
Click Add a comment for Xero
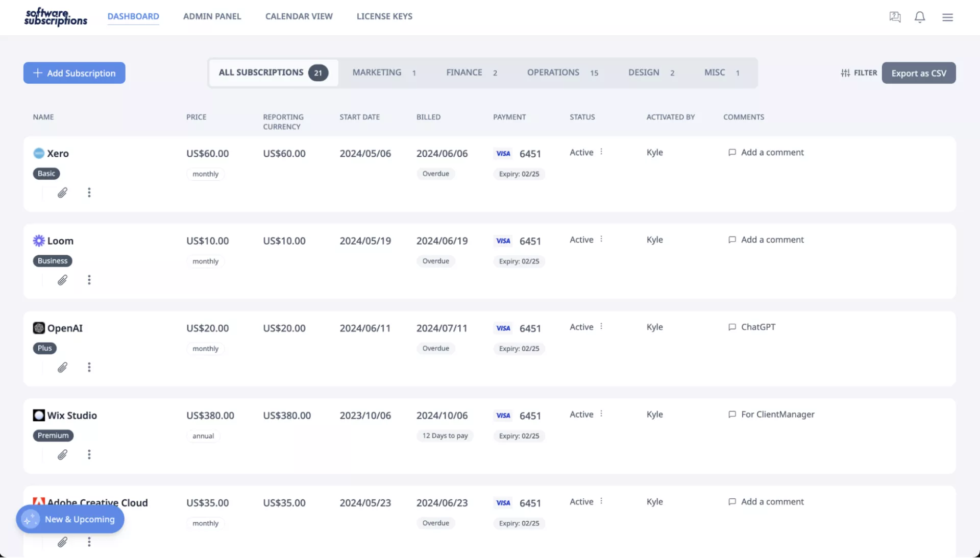click(x=771, y=153)
